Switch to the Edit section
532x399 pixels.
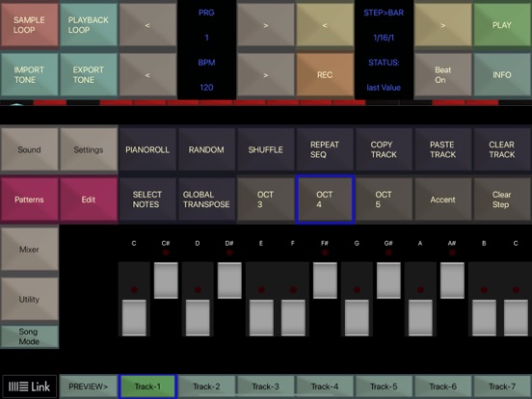(89, 199)
